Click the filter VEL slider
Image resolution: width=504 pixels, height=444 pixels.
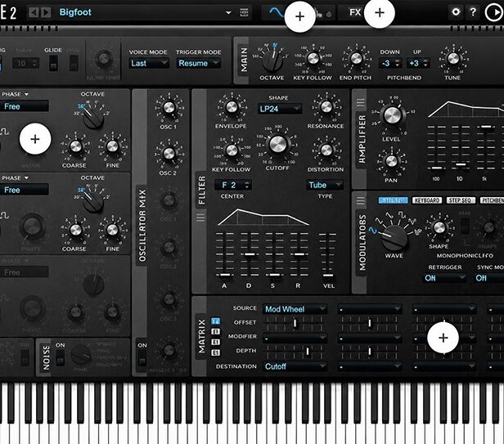click(x=327, y=255)
